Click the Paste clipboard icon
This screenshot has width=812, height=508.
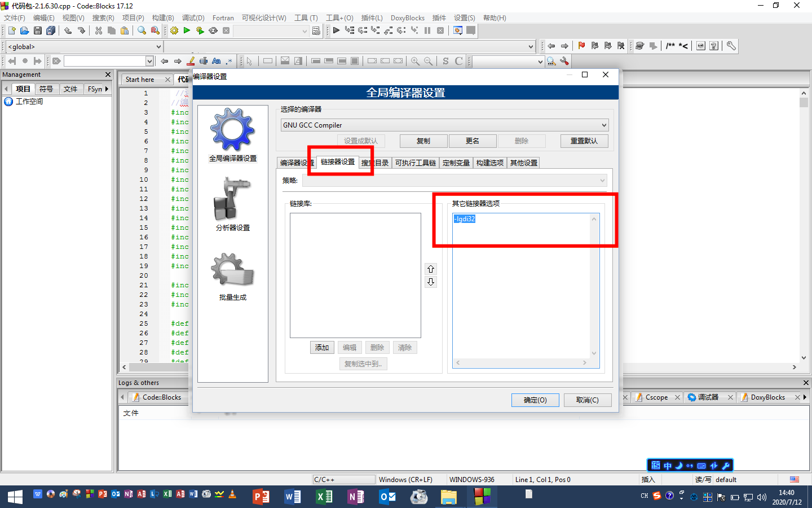pos(125,30)
